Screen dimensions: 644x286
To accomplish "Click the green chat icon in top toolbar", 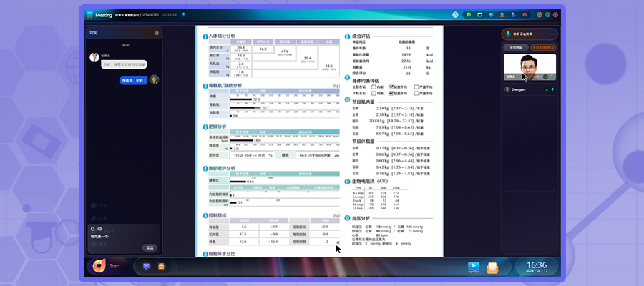I will (x=467, y=14).
